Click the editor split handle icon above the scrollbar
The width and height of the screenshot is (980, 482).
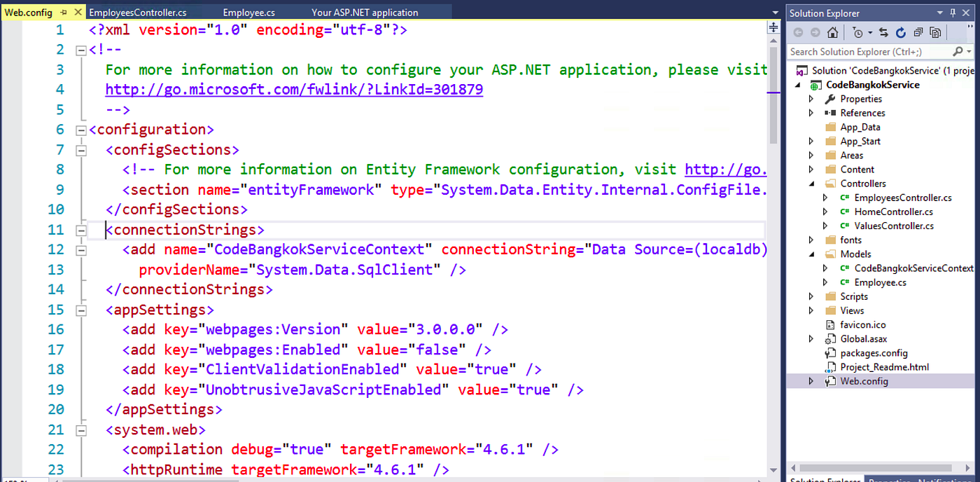[773, 27]
